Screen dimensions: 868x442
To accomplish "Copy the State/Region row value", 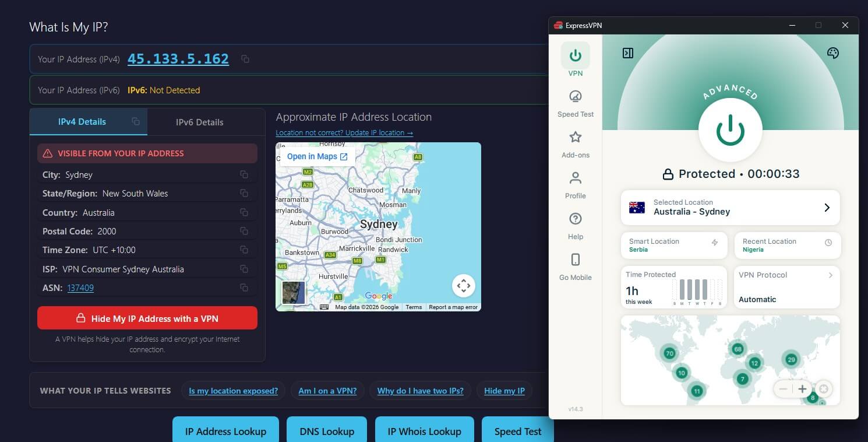I will click(x=244, y=193).
